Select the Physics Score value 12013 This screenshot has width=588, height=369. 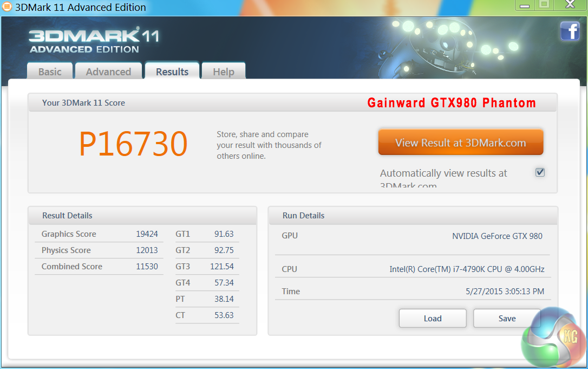147,250
